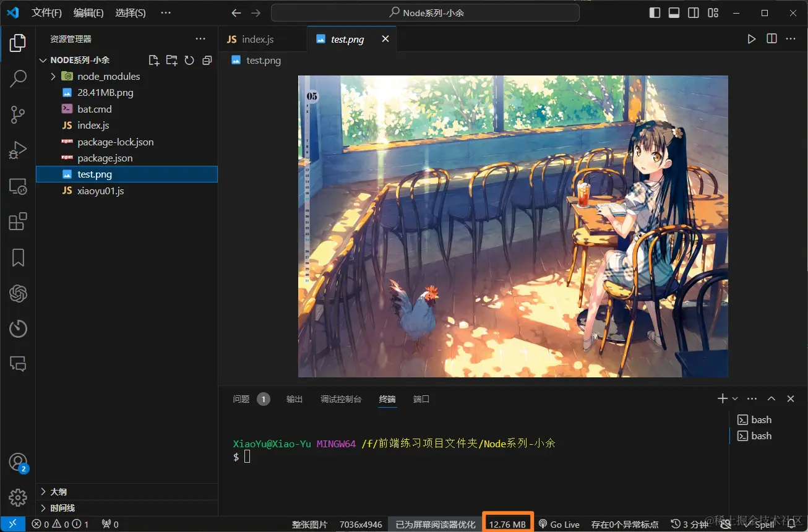Open the new terminal profile dropdown arrow

[x=735, y=399]
